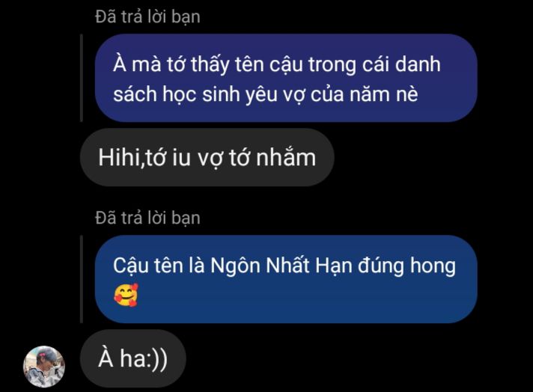Click the vertical reply bar beside the first quote
533x392 pixels.
point(82,78)
